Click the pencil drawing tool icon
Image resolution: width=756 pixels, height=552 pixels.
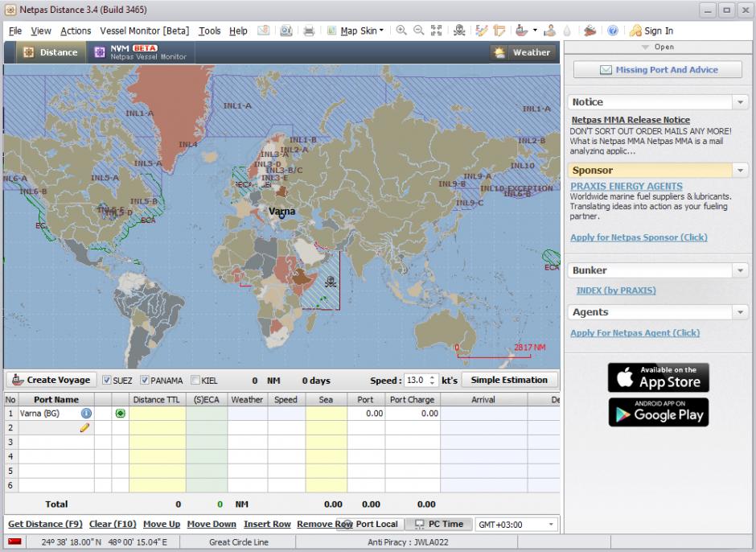(x=481, y=31)
